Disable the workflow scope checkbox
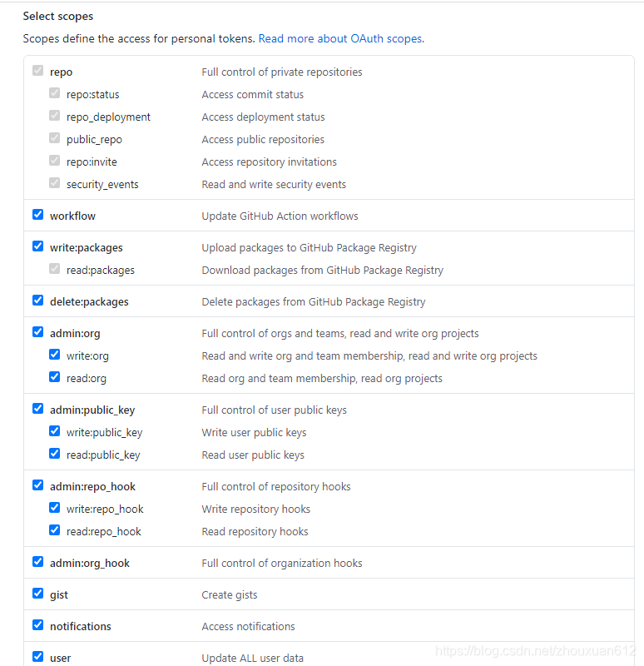The height and width of the screenshot is (666, 644). point(37,213)
